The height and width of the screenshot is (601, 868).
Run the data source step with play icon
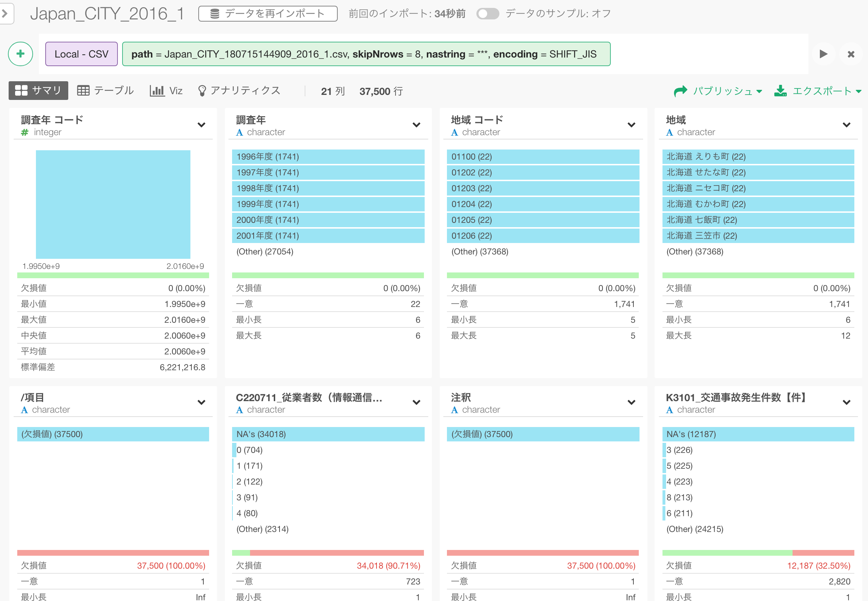[823, 54]
